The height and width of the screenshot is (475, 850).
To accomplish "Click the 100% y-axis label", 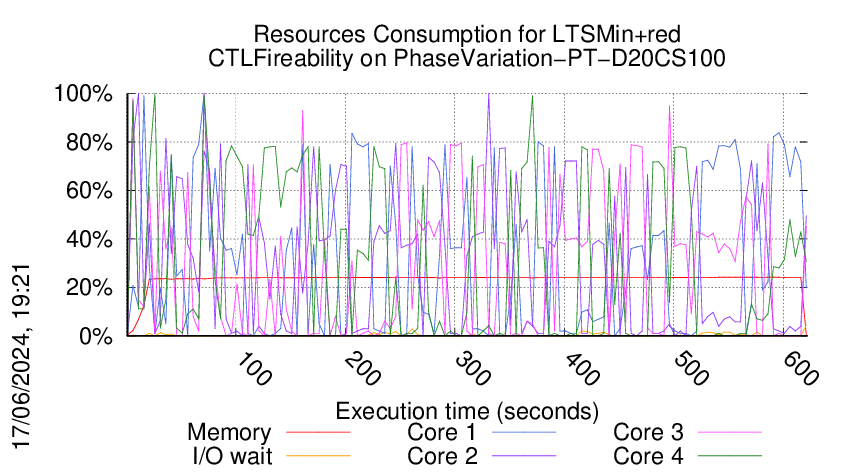I will coord(83,94).
